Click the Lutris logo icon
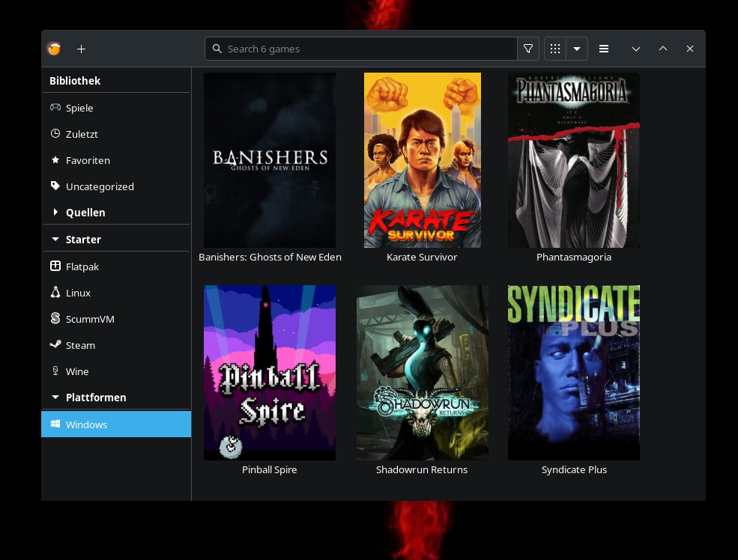 [54, 49]
